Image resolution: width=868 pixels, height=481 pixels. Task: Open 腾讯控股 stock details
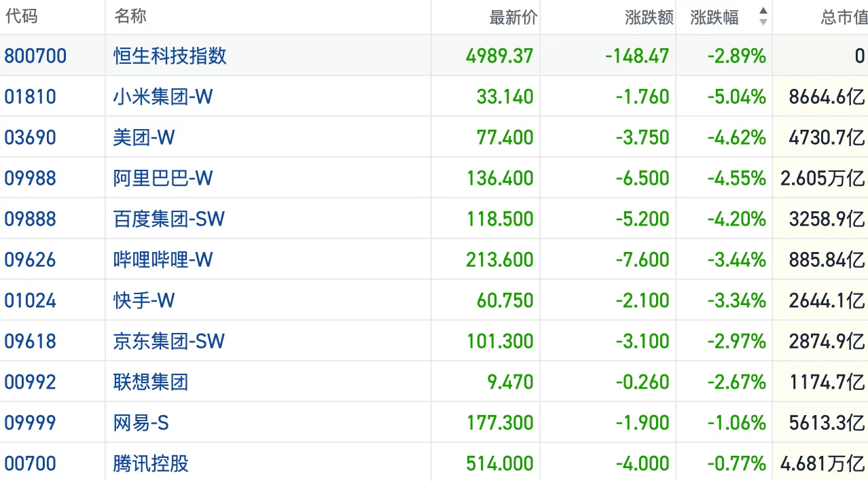(x=151, y=463)
